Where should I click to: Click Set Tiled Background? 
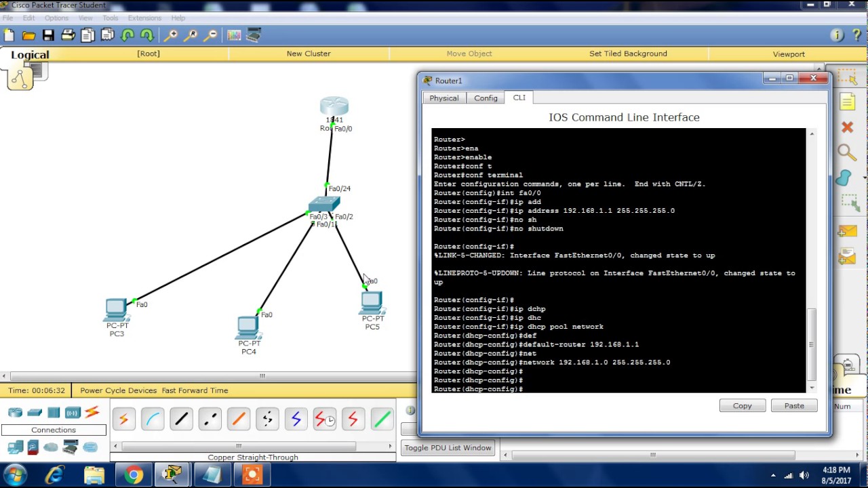[x=628, y=54]
